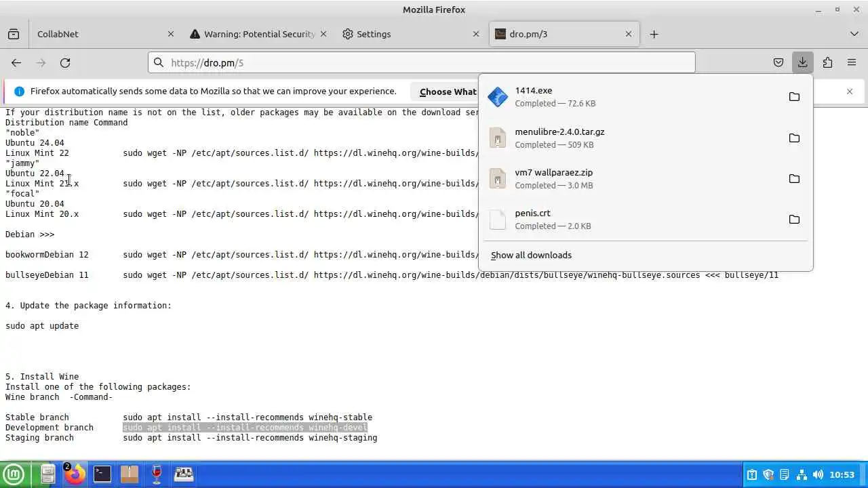Open the volume control tray icon
The image size is (868, 488).
tap(818, 475)
